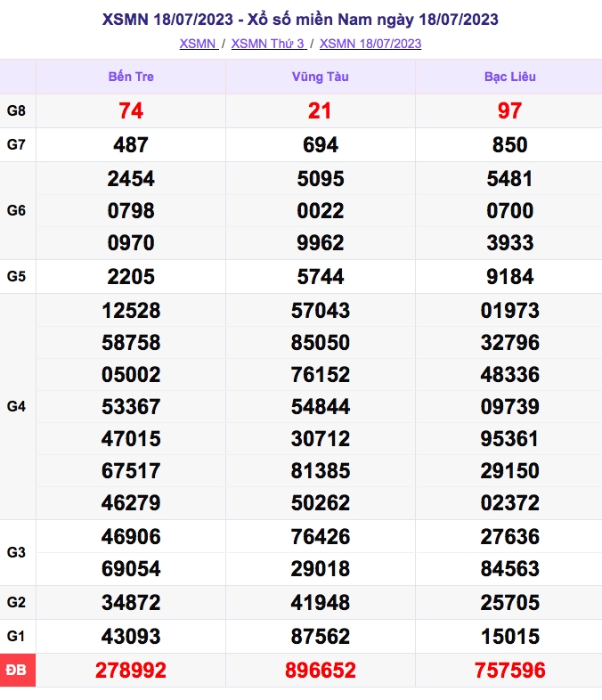
Task: Click the G6 number 3933
Action: point(510,243)
